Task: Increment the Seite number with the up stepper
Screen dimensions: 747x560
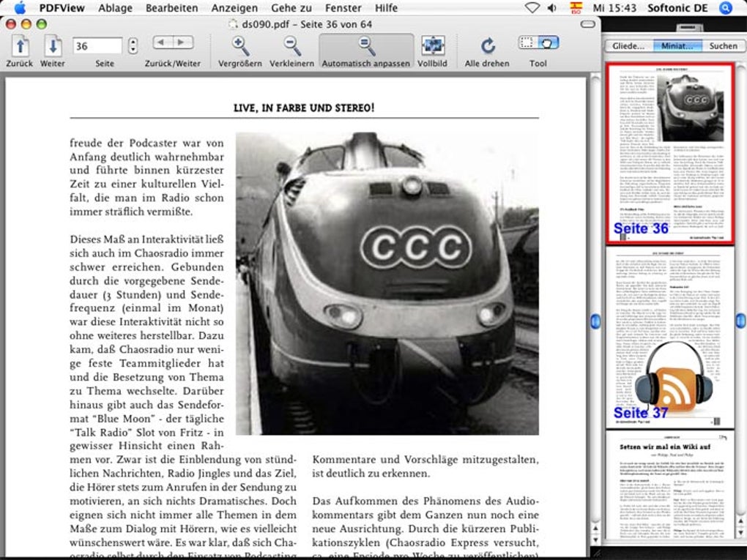Action: 132,40
